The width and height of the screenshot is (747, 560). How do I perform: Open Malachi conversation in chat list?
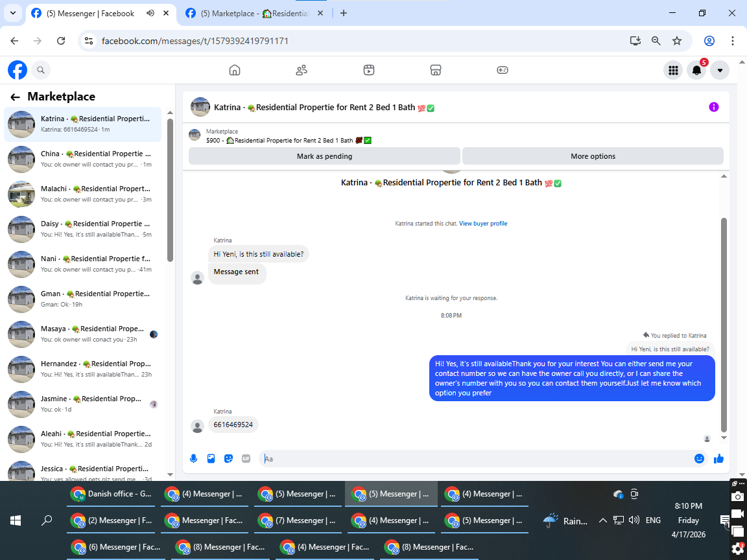pos(83,194)
